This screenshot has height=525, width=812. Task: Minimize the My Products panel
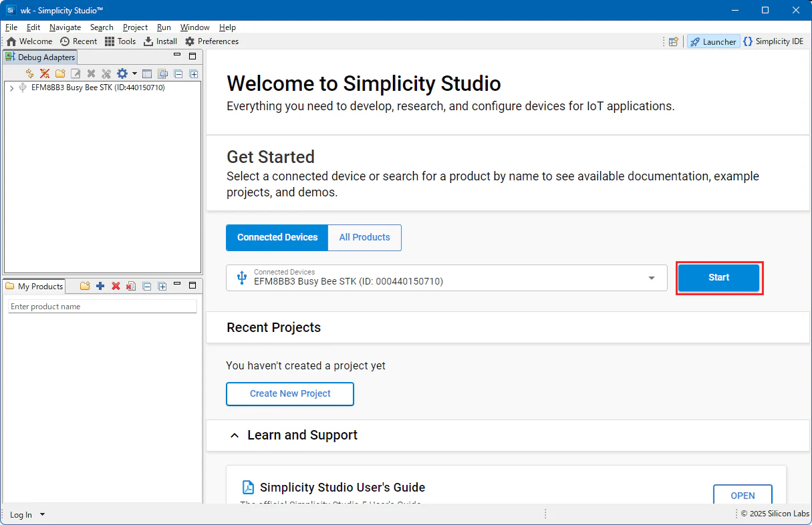click(x=177, y=285)
